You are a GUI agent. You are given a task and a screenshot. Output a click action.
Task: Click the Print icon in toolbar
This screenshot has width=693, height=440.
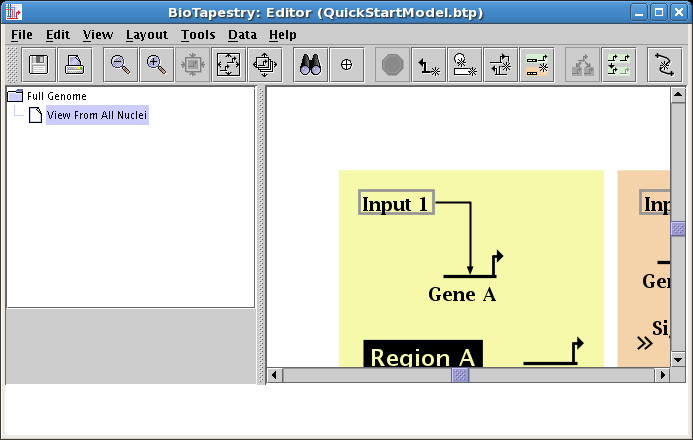pos(74,64)
